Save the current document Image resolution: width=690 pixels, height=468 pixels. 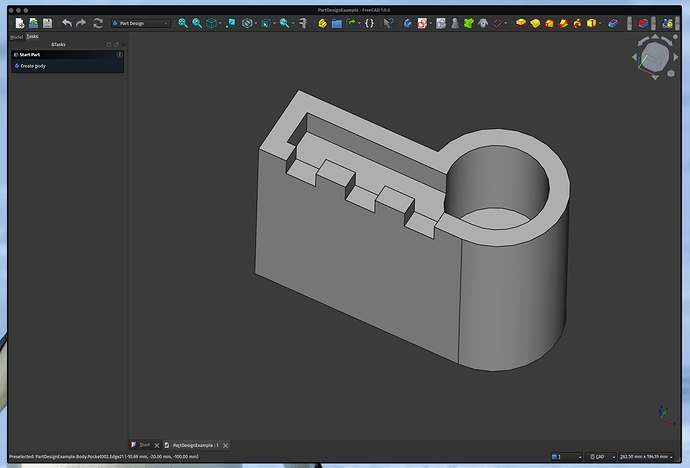tap(47, 23)
